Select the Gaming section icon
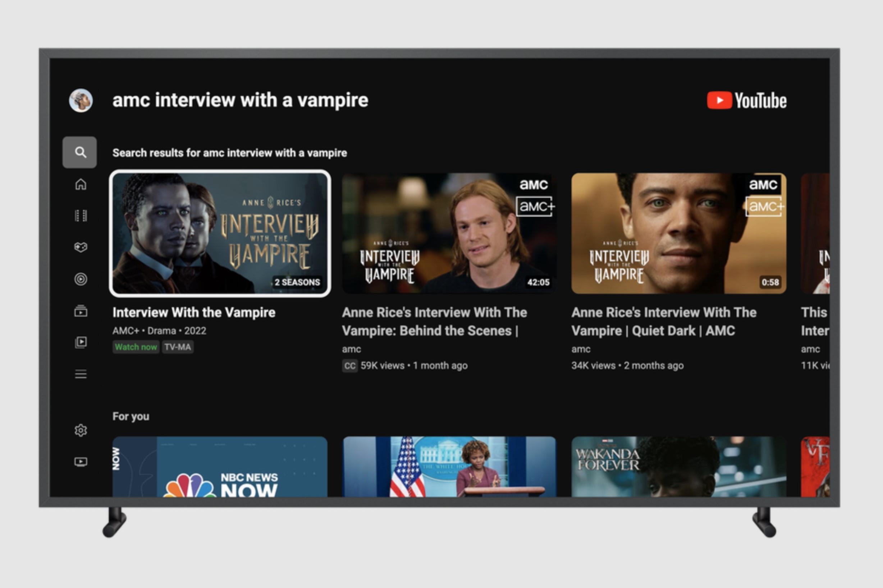 pos(80,246)
